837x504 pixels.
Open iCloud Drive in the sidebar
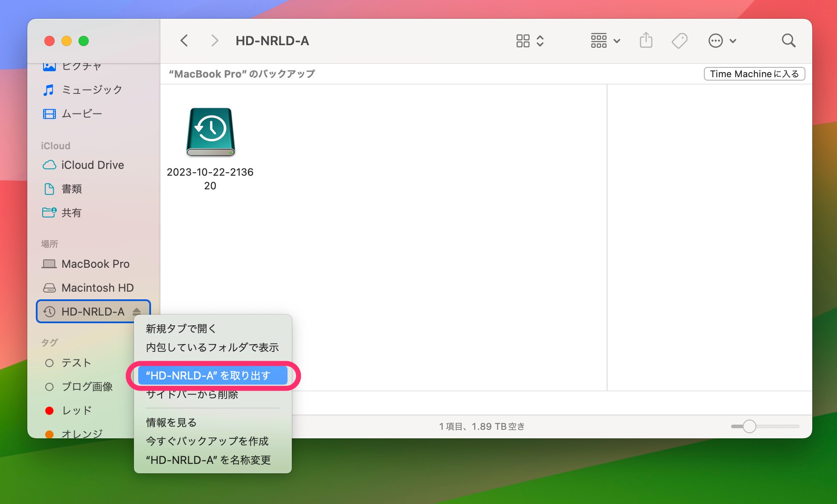click(93, 165)
